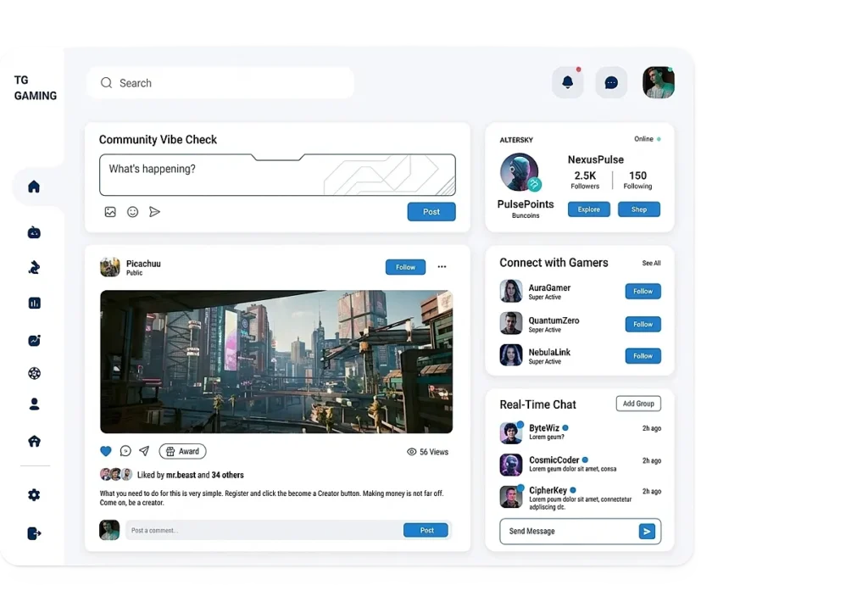This screenshot has height=613, width=868.
Task: Send chat message with the arrow button
Action: (x=647, y=532)
